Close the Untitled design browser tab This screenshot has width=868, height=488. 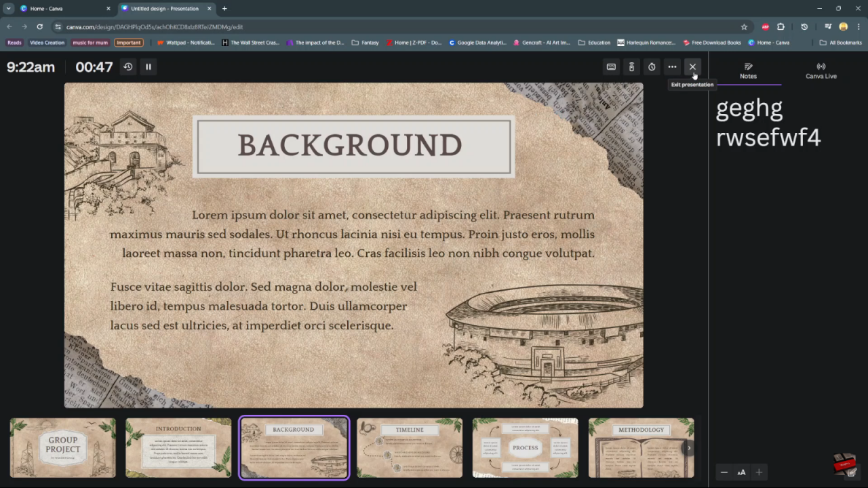pos(209,8)
